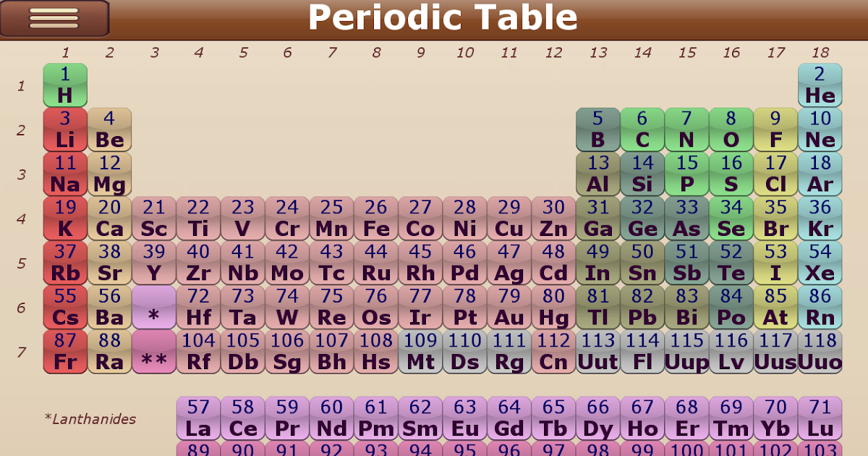Choose the Xenon (Xe) tile
The image size is (868, 456).
[x=820, y=263]
